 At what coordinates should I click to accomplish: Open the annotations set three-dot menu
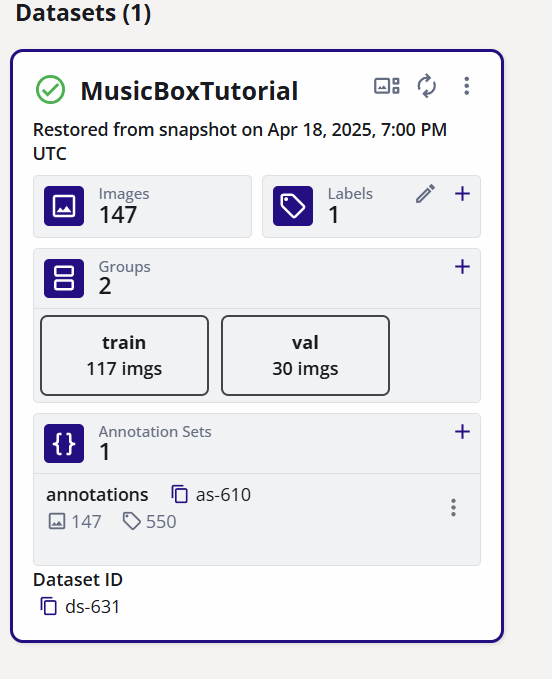click(453, 508)
